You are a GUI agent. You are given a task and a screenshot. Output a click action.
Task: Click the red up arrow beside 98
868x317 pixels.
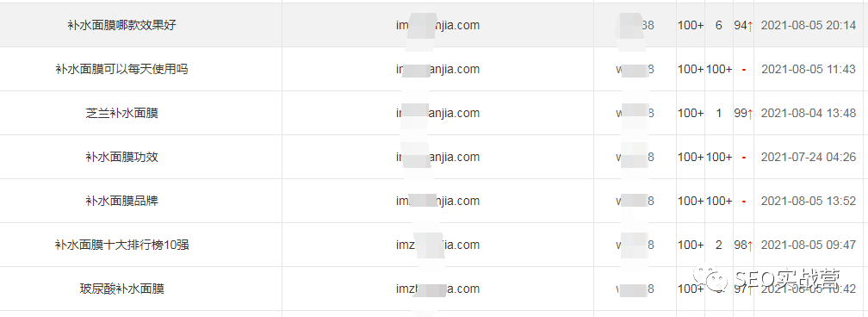(x=750, y=245)
